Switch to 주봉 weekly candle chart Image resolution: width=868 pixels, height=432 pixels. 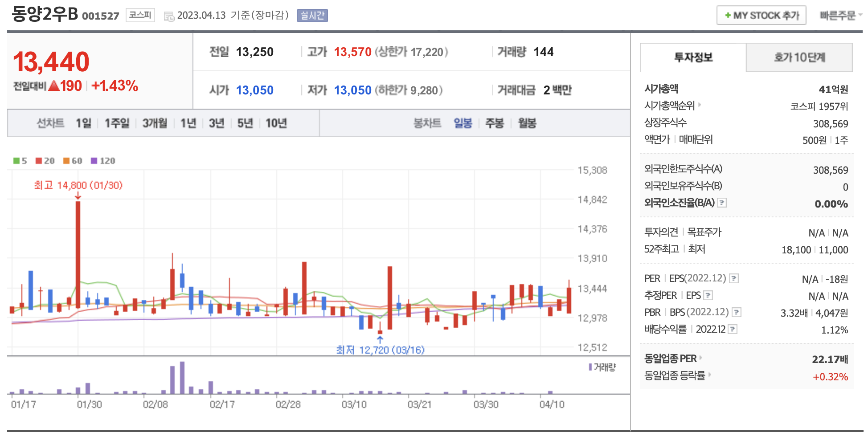(494, 123)
